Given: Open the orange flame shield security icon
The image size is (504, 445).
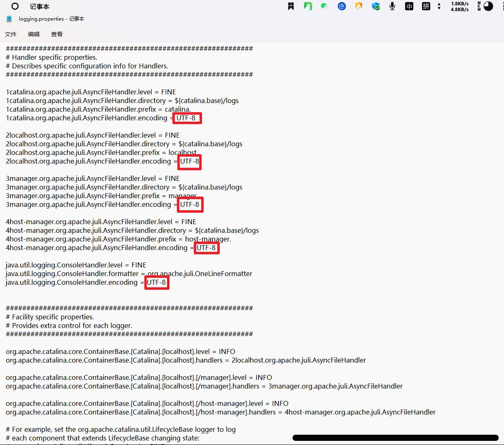Looking at the screenshot, I should [359, 6].
